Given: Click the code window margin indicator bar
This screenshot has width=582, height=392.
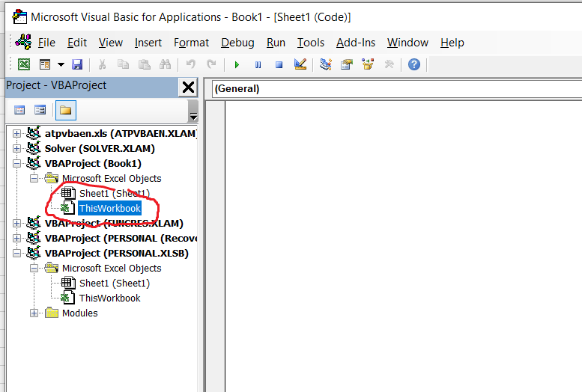Looking at the screenshot, I should (x=216, y=246).
